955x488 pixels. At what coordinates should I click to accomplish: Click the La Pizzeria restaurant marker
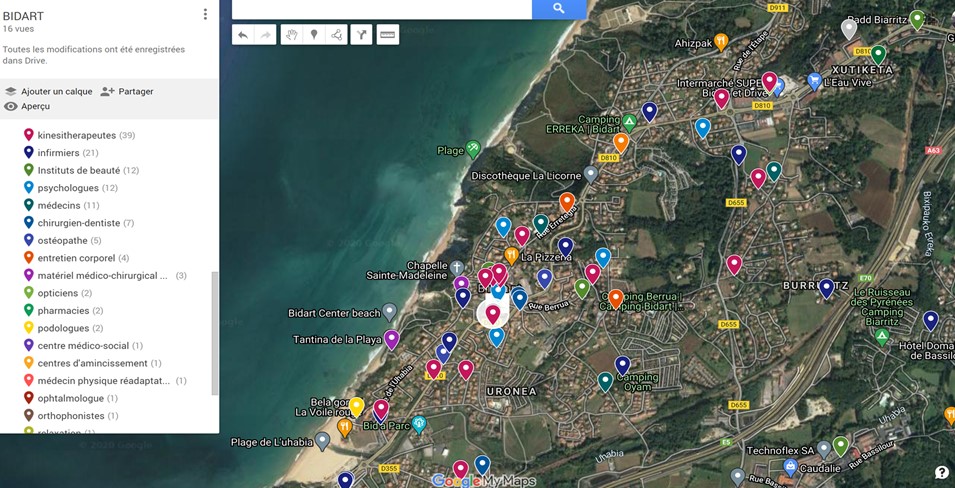click(x=512, y=255)
